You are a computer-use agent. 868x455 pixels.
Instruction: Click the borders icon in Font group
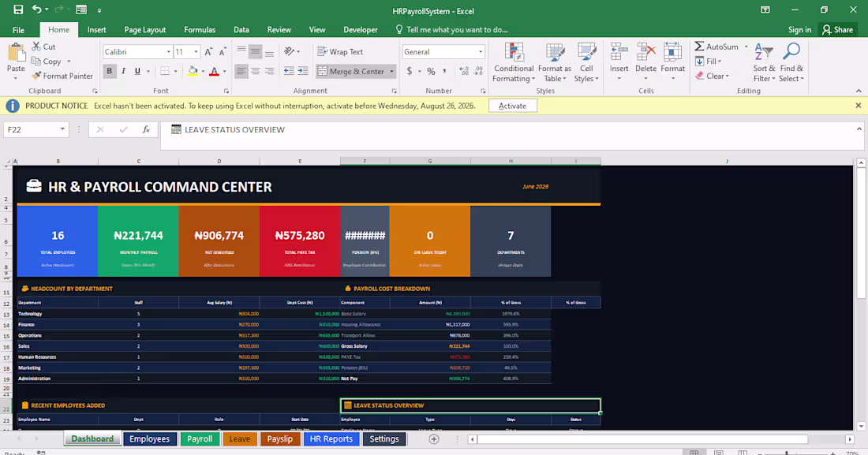[165, 71]
